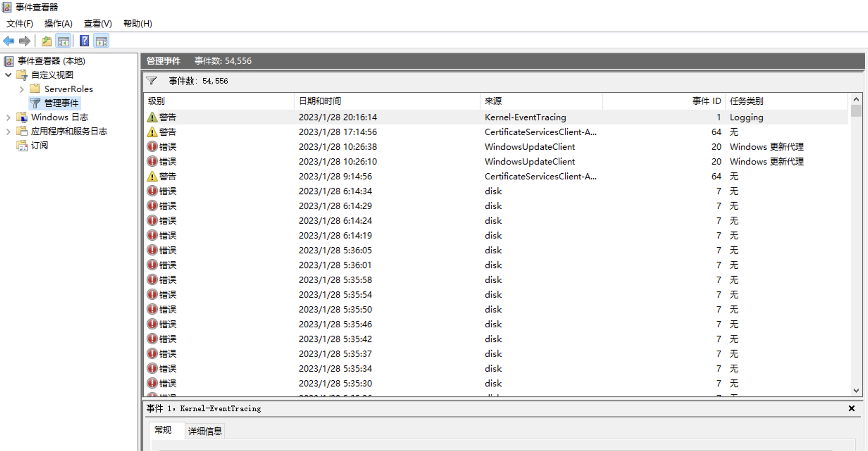The width and height of the screenshot is (868, 451).
Task: Open the 查看(V) menu
Action: point(98,24)
